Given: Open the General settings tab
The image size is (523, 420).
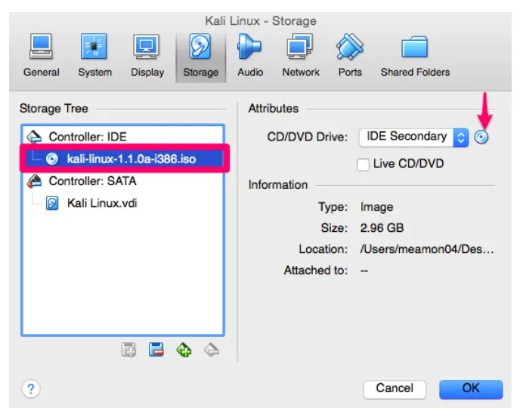Looking at the screenshot, I should pyautogui.click(x=42, y=56).
